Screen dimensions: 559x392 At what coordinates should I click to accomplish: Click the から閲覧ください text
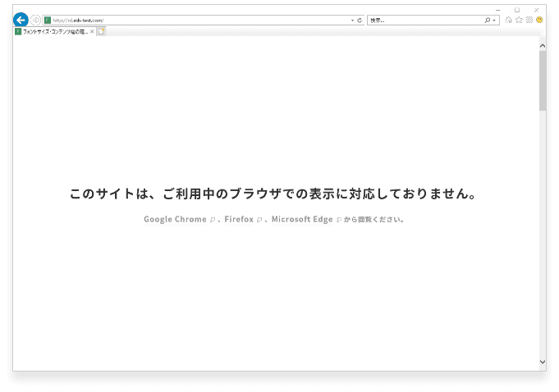coord(373,219)
